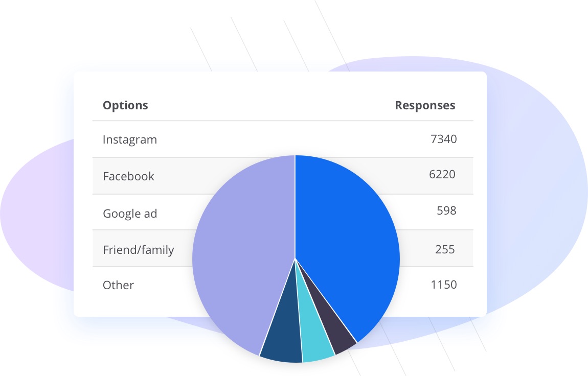Viewport: 588px width, 376px height.
Task: Click the 7340 response count
Action: (443, 139)
